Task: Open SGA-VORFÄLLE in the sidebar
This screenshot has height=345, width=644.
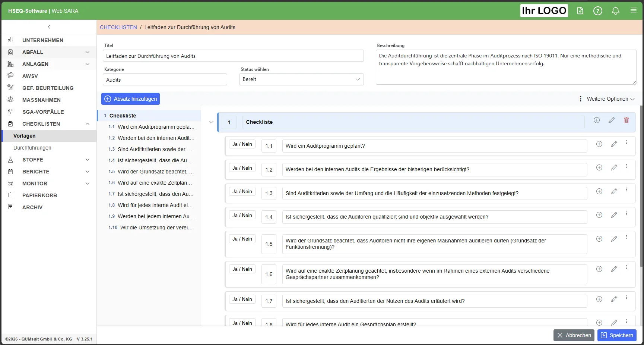Action: coord(43,112)
